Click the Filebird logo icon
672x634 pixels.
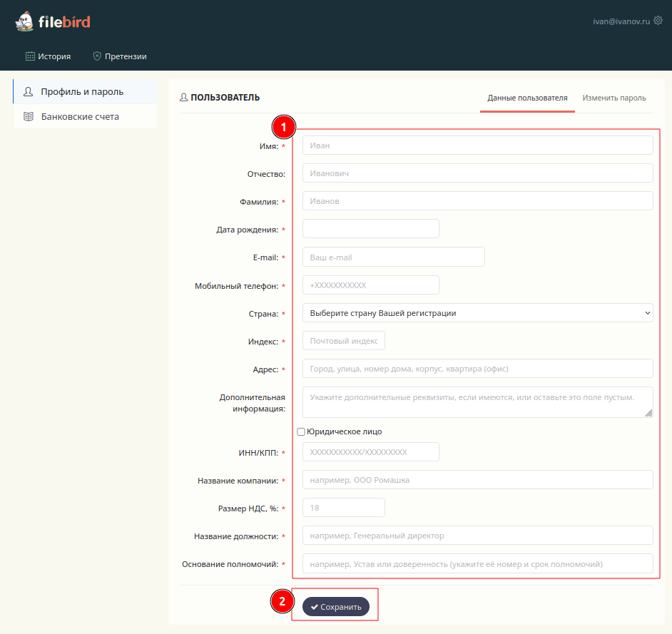coord(24,21)
